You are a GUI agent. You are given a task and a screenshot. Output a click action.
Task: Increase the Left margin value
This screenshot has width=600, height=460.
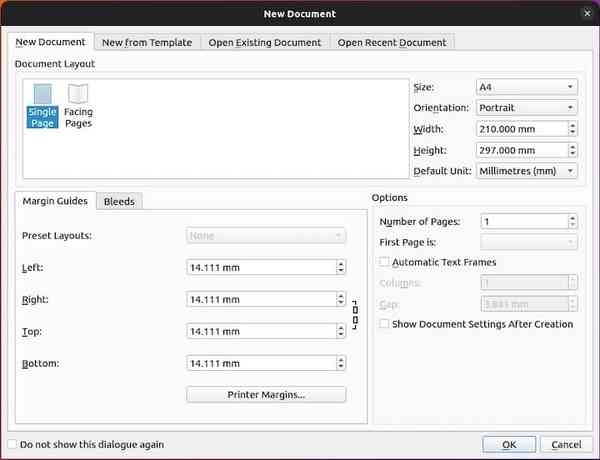pos(341,264)
